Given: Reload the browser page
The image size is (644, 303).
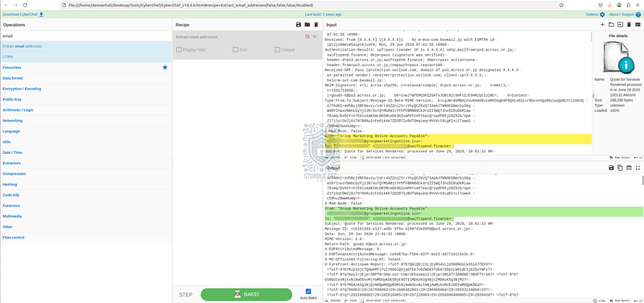Looking at the screenshot, I should [25, 5].
